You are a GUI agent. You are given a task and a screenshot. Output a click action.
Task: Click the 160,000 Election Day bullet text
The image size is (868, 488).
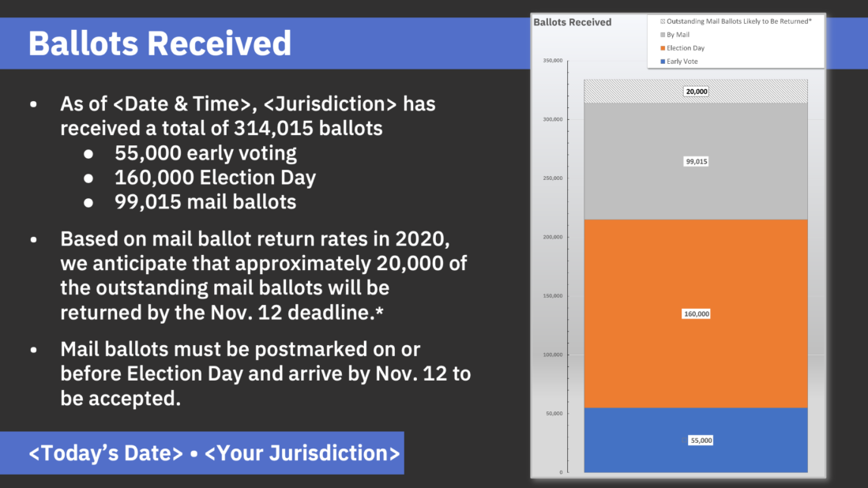(x=215, y=177)
